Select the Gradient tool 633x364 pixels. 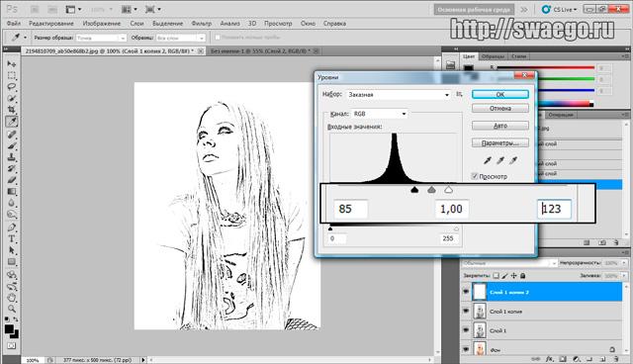pos(11,192)
